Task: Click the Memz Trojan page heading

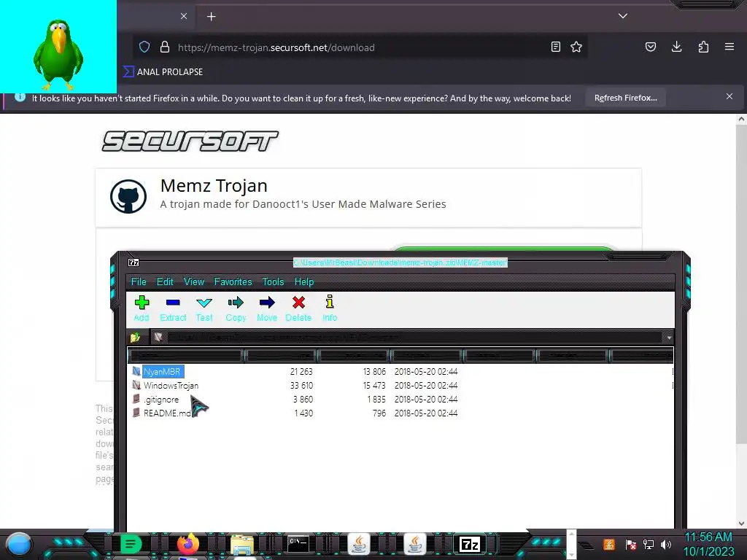Action: (x=214, y=186)
